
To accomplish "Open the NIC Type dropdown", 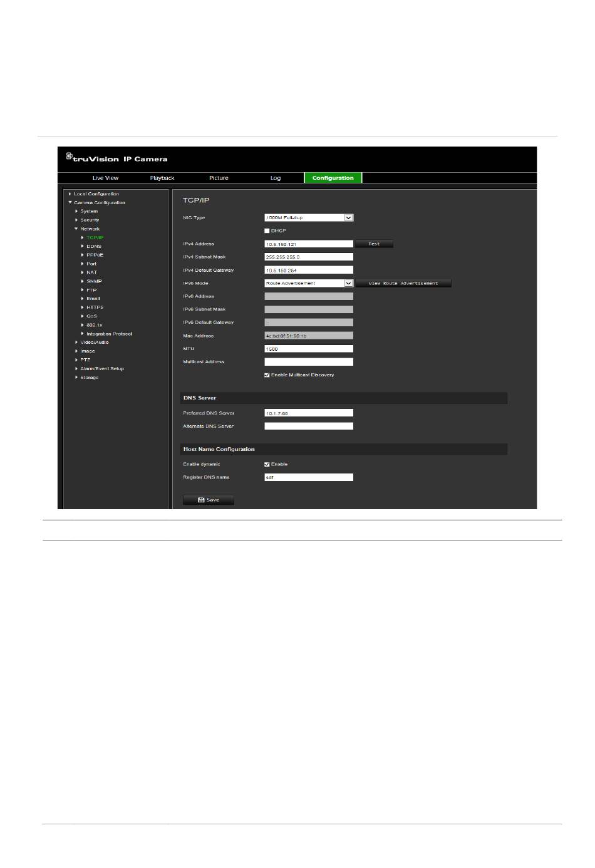I will coord(309,218).
